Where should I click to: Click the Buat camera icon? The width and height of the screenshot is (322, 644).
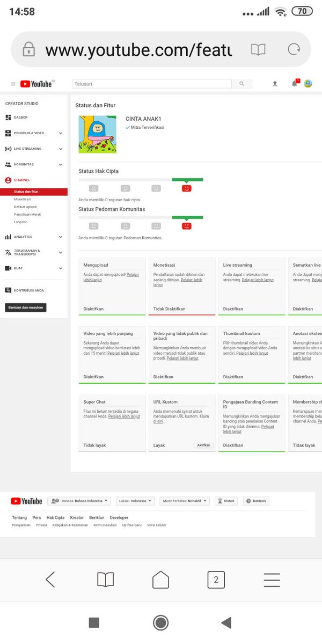coord(8,268)
